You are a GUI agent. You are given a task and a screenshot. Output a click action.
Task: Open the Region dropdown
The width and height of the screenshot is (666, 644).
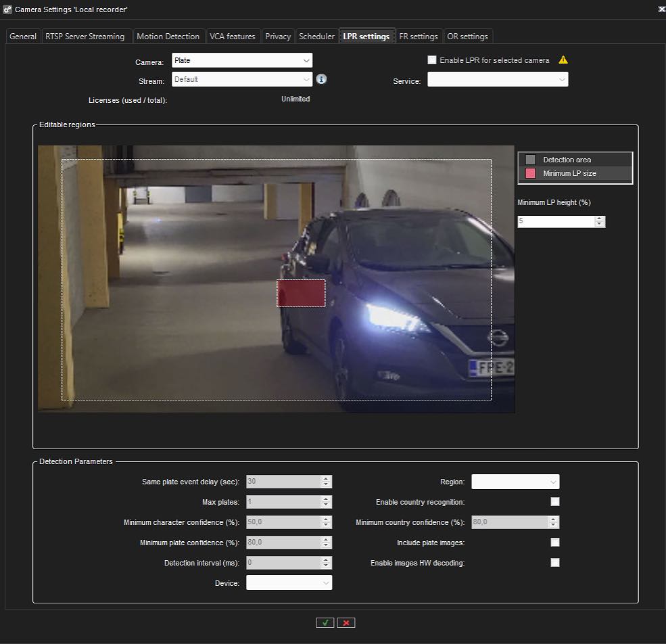[x=515, y=482]
